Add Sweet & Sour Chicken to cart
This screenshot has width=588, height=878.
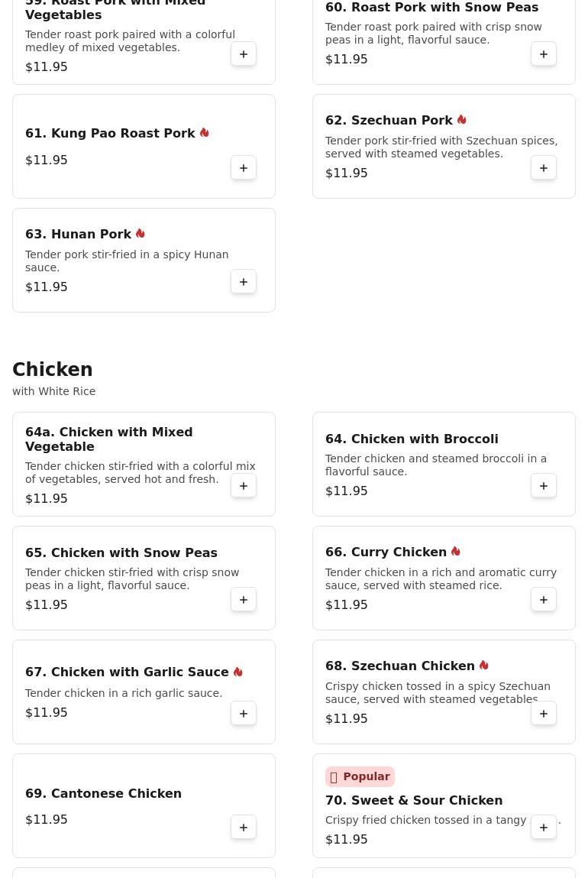[x=544, y=828]
